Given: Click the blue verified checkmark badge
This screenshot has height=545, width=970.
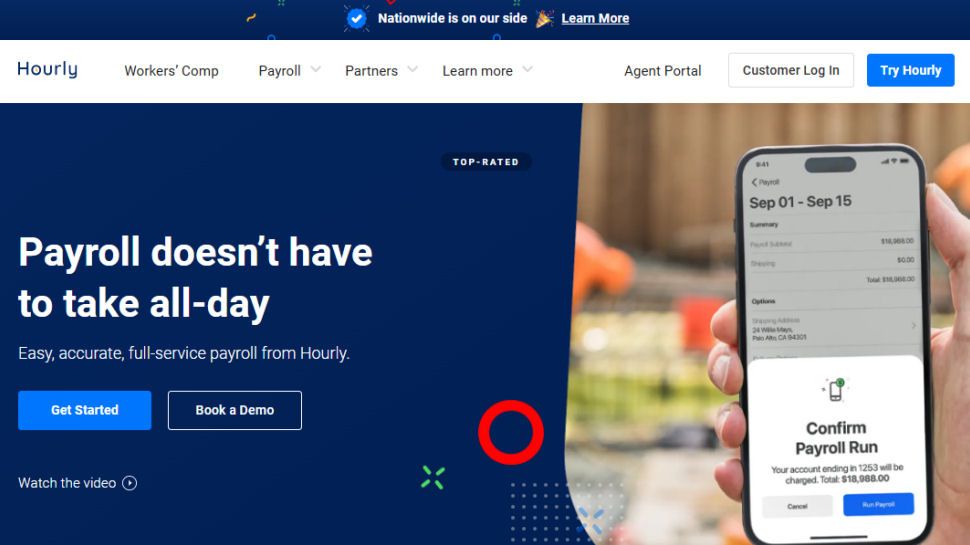Looking at the screenshot, I should pos(356,19).
